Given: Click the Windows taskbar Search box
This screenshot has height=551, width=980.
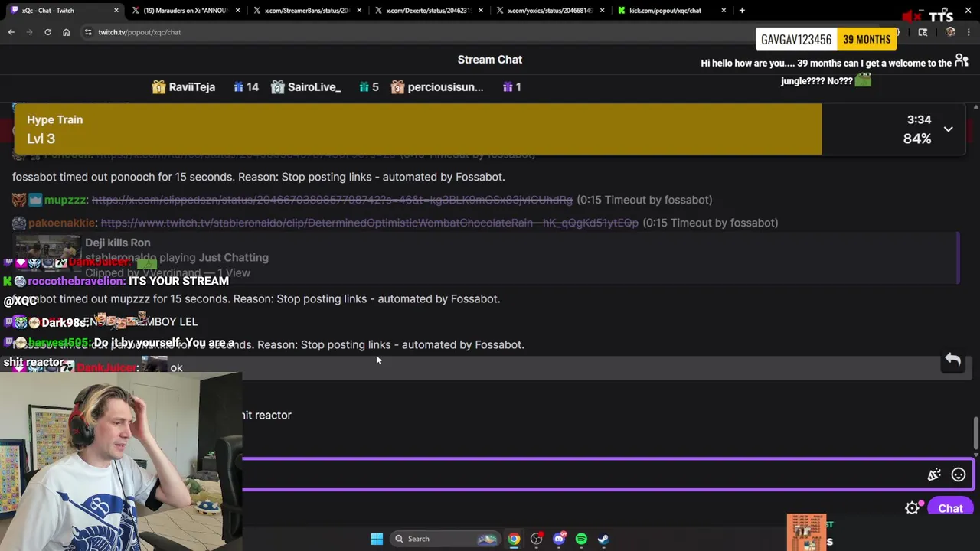Looking at the screenshot, I should 446,539.
